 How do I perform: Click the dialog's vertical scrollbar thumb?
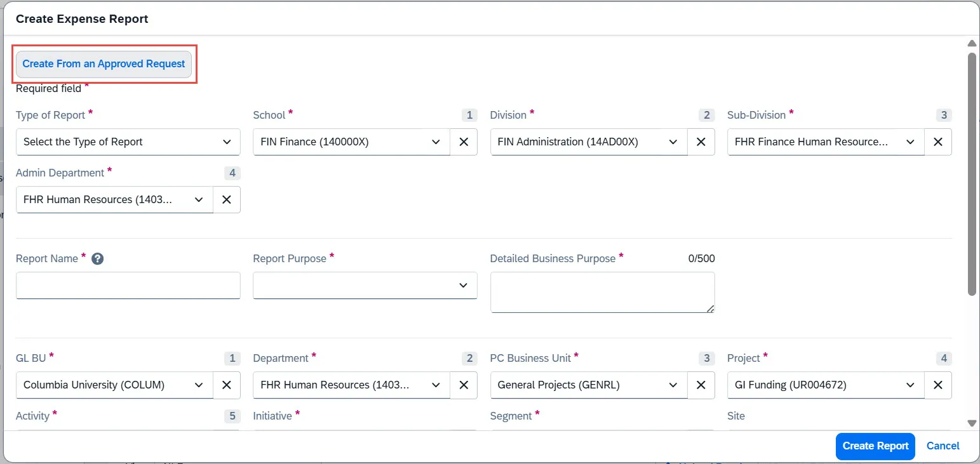[971, 174]
